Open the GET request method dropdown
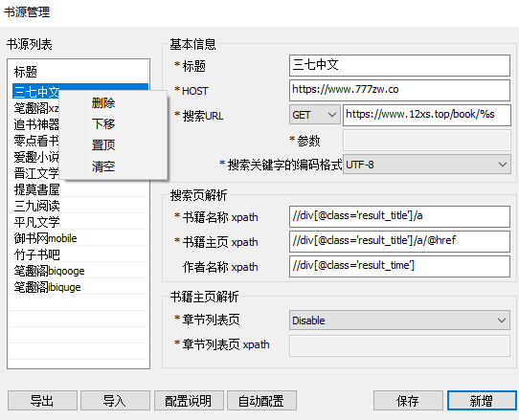519x420 pixels. point(315,115)
